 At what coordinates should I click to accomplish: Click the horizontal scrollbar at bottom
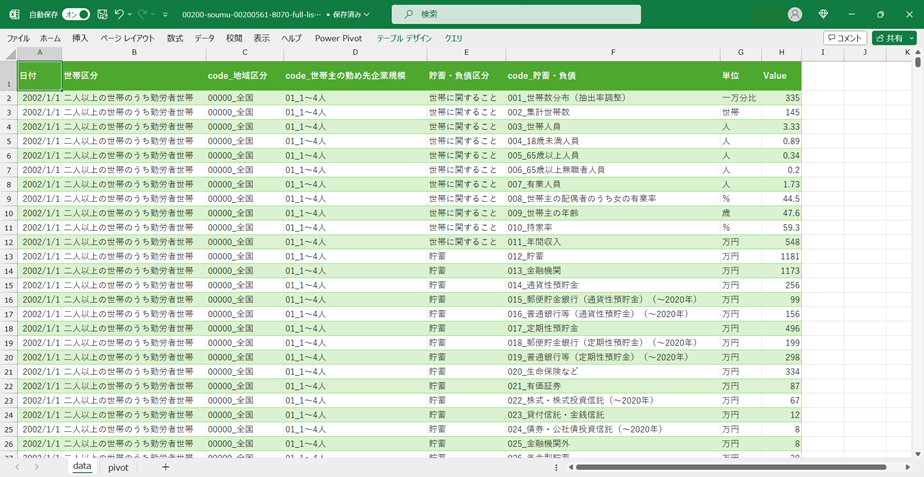click(x=730, y=467)
